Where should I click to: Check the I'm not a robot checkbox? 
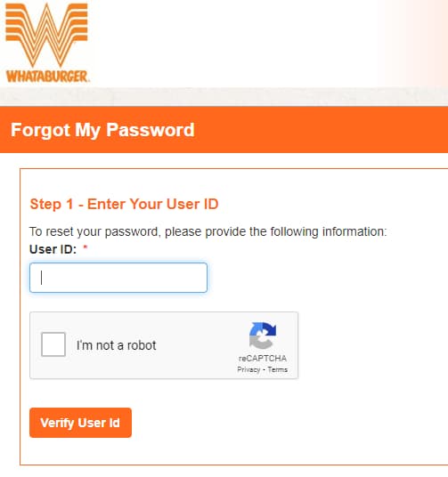click(x=53, y=344)
